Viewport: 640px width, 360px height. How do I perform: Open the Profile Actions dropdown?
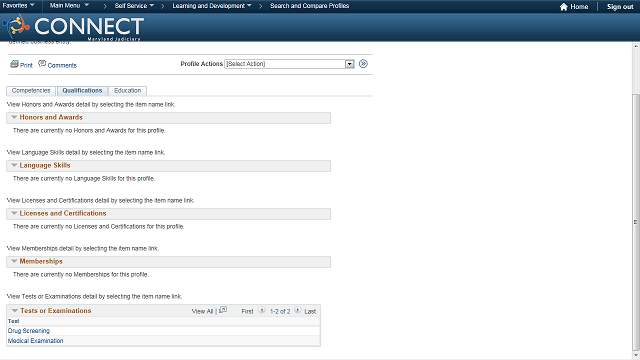(x=289, y=64)
